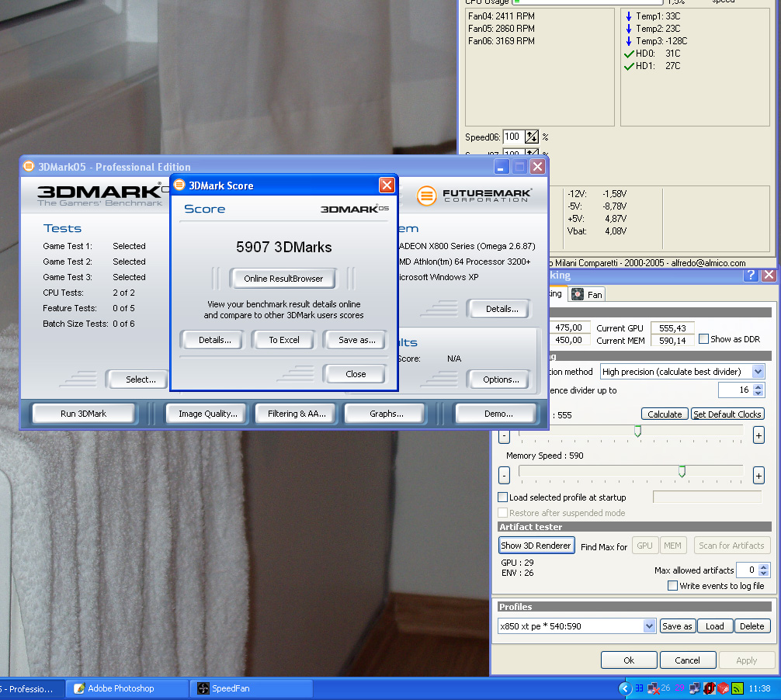Switch to the Fan tab
Screen dimensions: 781x700
587,295
